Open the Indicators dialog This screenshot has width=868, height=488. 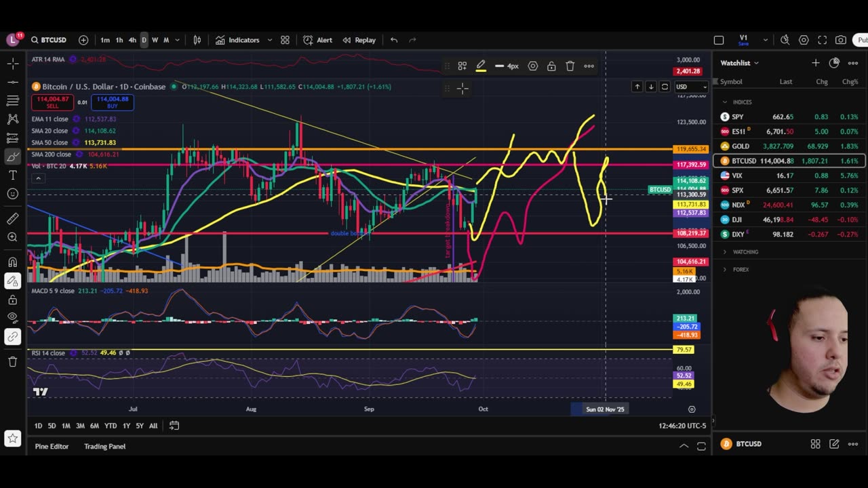pyautogui.click(x=237, y=40)
